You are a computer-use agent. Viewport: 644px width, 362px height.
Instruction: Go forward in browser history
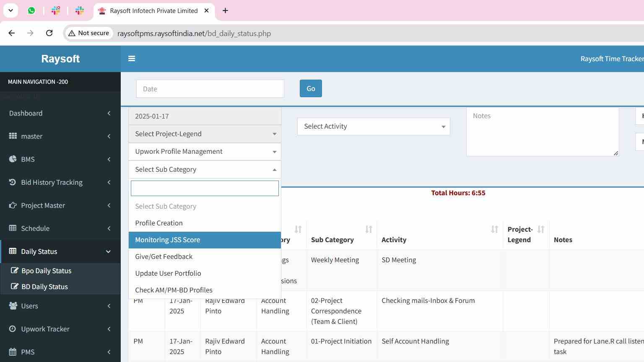pos(30,33)
